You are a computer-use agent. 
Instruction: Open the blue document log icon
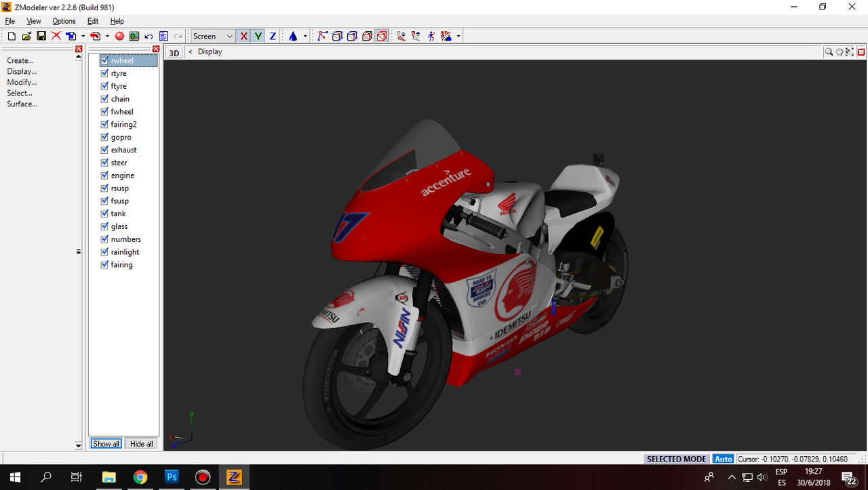click(163, 36)
